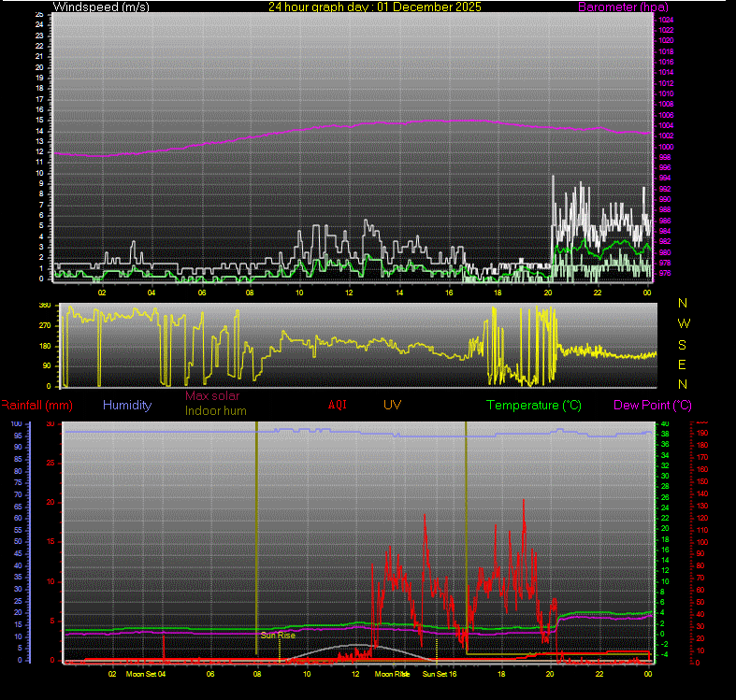736x700 pixels.
Task: Click the top "N" compass label beside 360
Action: (x=683, y=303)
